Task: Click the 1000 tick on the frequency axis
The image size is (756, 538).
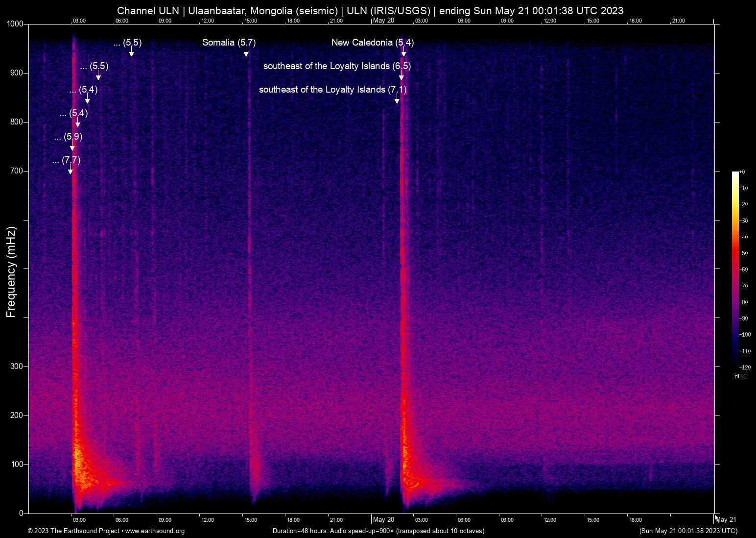Action: tap(15, 24)
